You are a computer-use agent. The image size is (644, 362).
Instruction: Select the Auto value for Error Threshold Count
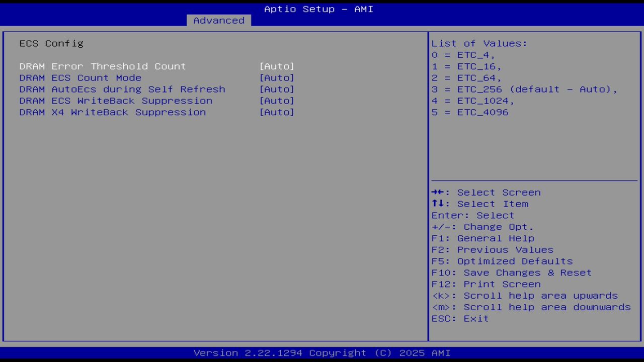point(277,66)
